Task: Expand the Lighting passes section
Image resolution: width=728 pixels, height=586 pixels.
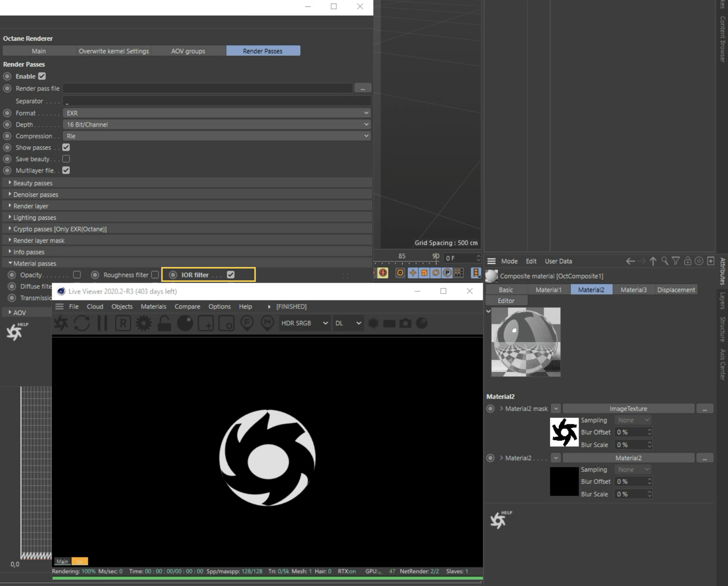Action: (x=187, y=217)
